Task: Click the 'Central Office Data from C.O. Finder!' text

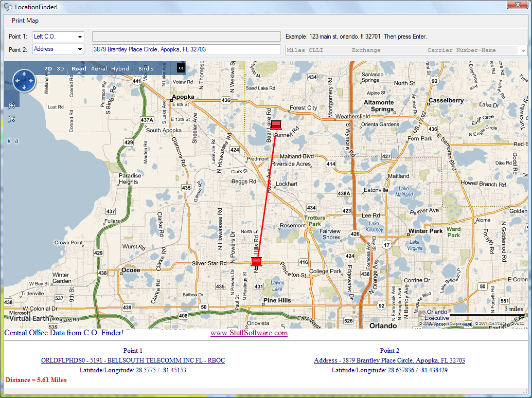Action: click(x=64, y=333)
